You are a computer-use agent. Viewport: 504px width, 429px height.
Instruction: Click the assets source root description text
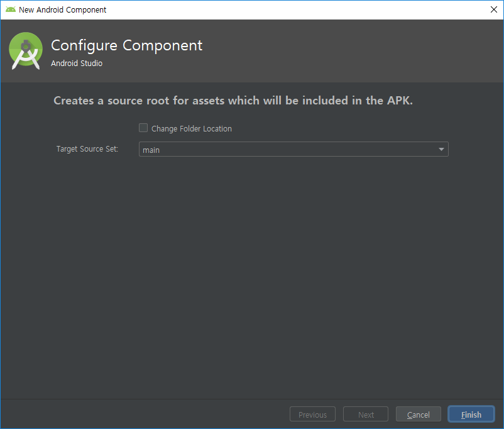coord(233,101)
